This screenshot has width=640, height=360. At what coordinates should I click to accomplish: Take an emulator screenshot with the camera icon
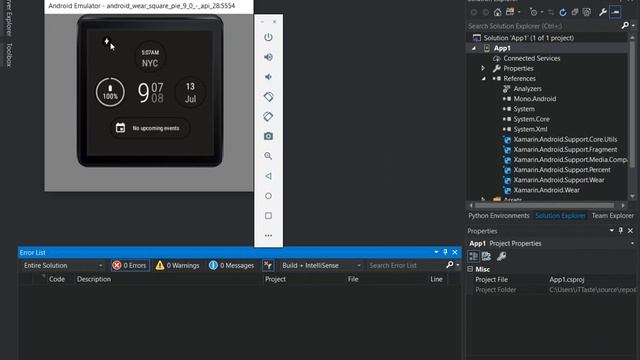pos(268,136)
